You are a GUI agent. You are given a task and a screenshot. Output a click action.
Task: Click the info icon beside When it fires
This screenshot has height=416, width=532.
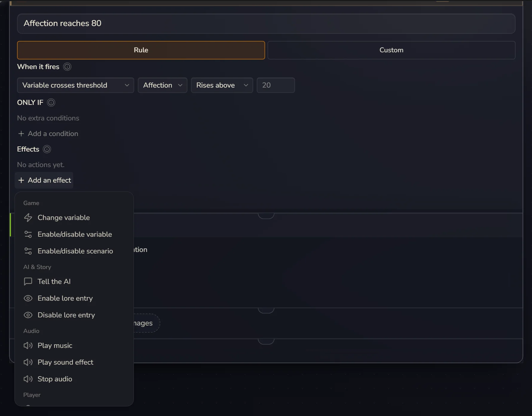(67, 67)
